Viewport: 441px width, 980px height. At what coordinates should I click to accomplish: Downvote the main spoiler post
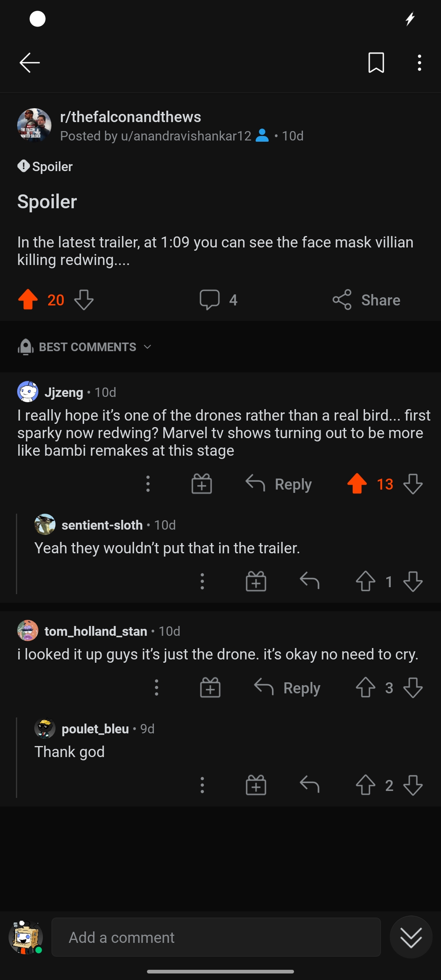[84, 300]
